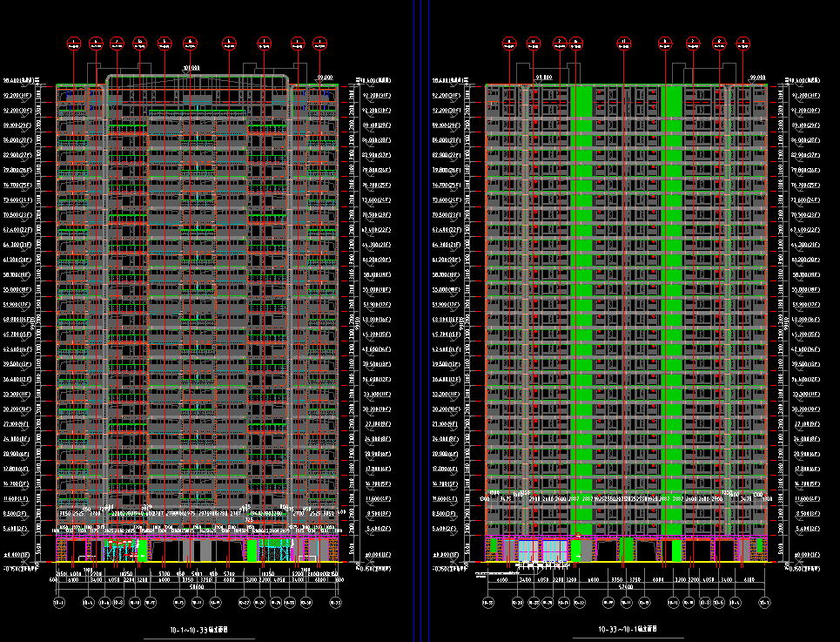Select the ±0.000(1F) level label at far right

[804, 554]
